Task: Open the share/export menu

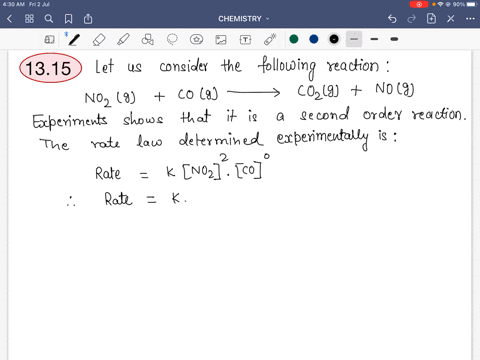Action: click(88, 19)
